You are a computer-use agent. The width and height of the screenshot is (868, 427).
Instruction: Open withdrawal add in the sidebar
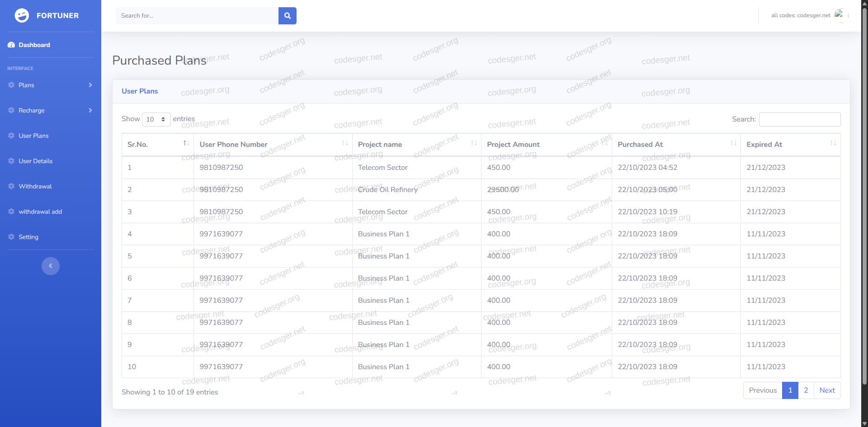coord(40,211)
